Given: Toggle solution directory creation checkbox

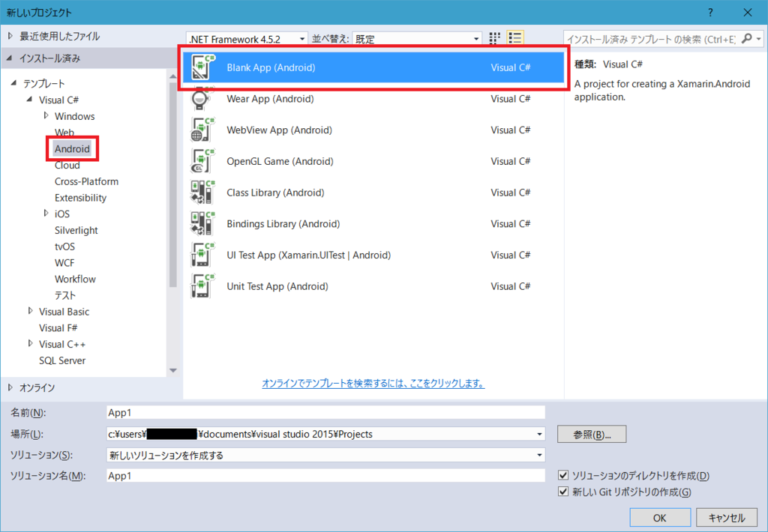Looking at the screenshot, I should point(563,475).
